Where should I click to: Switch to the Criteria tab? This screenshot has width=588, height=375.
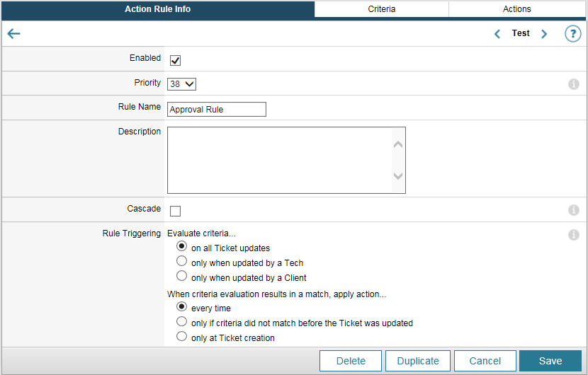[381, 9]
